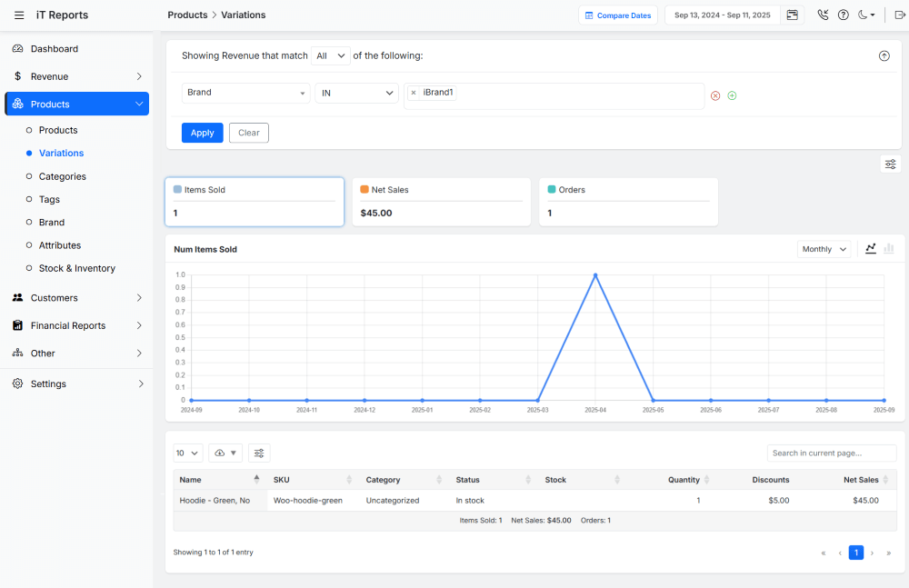The image size is (909, 588).
Task: Toggle the Items Sold metric card
Action: [254, 202]
